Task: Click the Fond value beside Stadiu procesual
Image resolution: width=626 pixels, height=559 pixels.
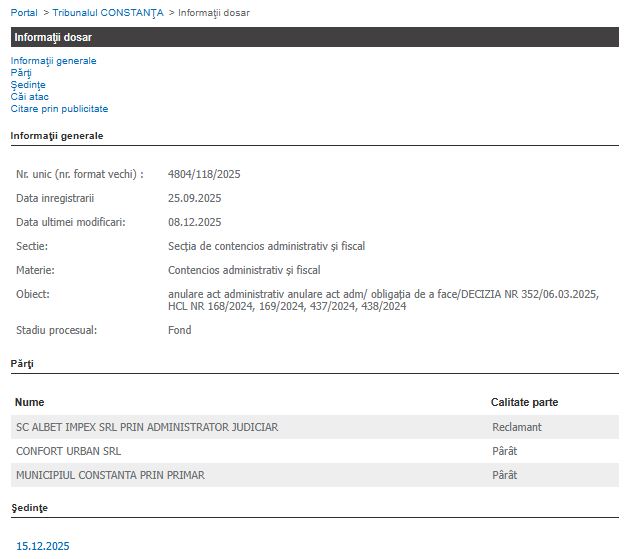Action: [x=179, y=330]
